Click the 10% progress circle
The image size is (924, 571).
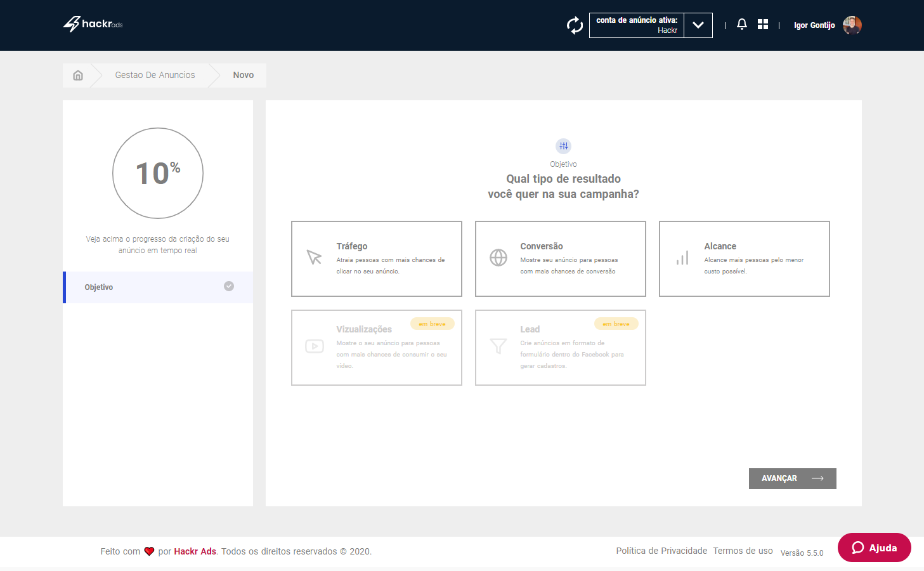[x=158, y=173]
